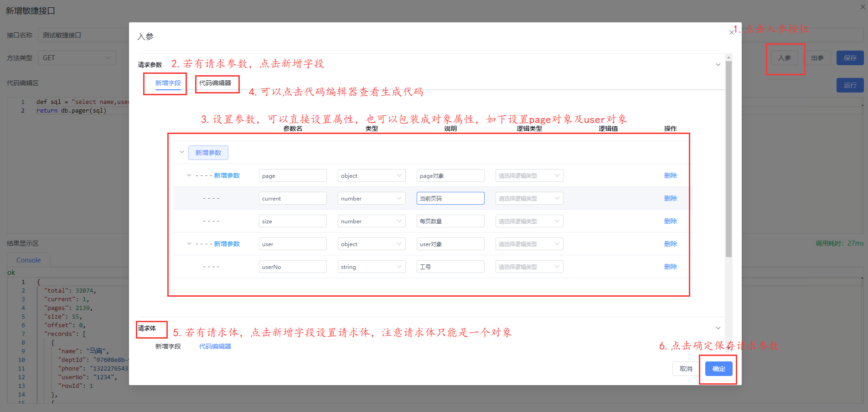Close the 入参 dialog with the X

click(731, 32)
